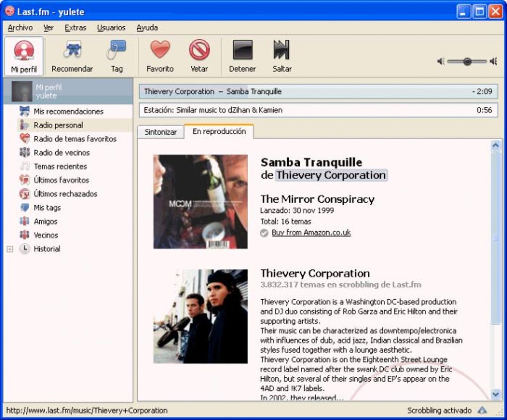Click the mute speaker icon left of volume

pos(440,61)
